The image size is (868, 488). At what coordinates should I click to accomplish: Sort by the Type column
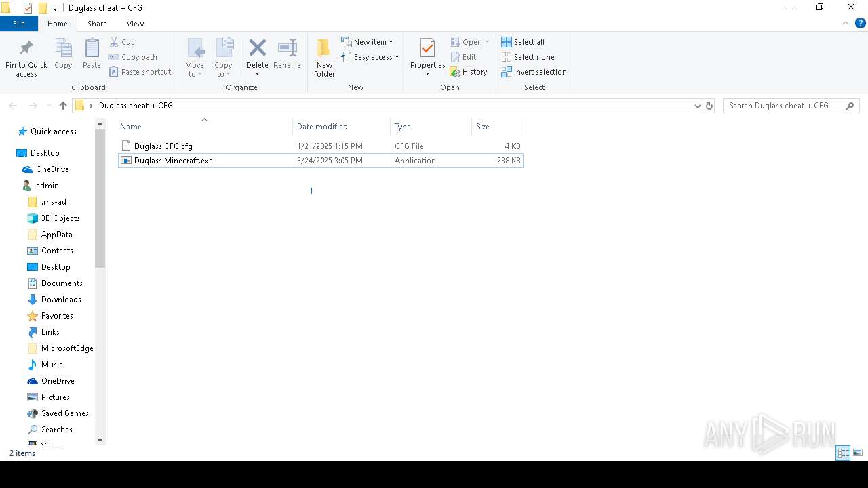431,127
